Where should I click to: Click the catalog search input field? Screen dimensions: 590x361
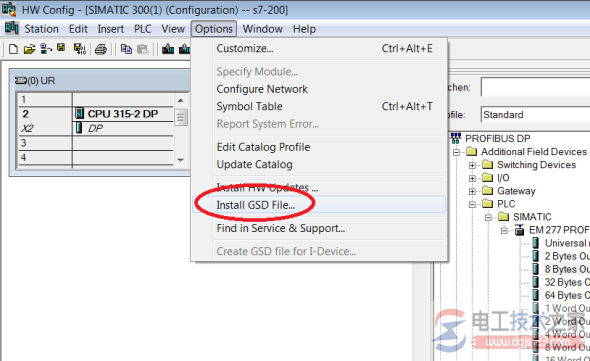point(535,87)
